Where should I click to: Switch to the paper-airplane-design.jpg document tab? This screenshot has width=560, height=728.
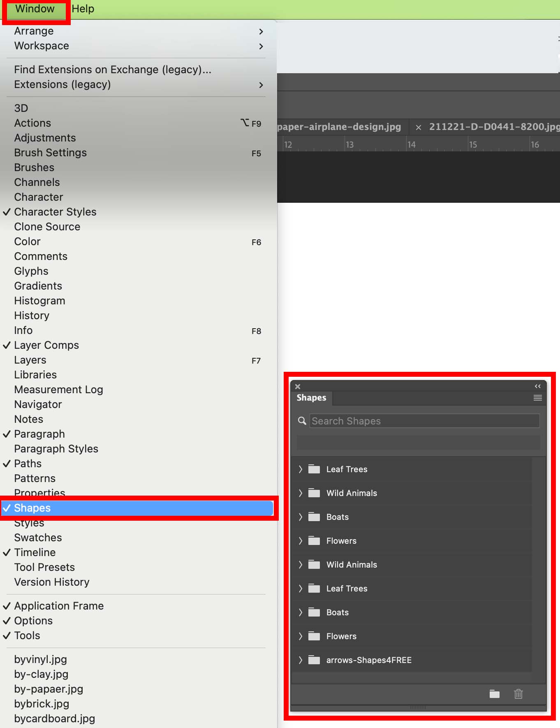point(339,127)
